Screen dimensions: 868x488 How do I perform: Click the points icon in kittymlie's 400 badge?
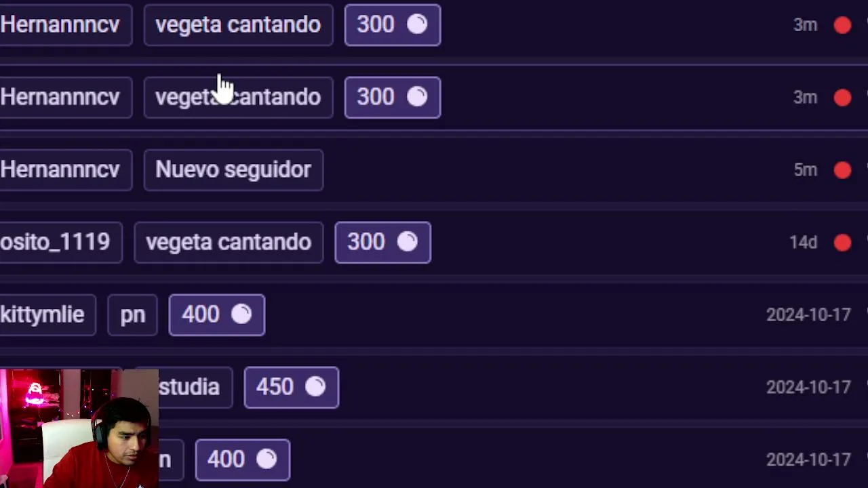[241, 314]
